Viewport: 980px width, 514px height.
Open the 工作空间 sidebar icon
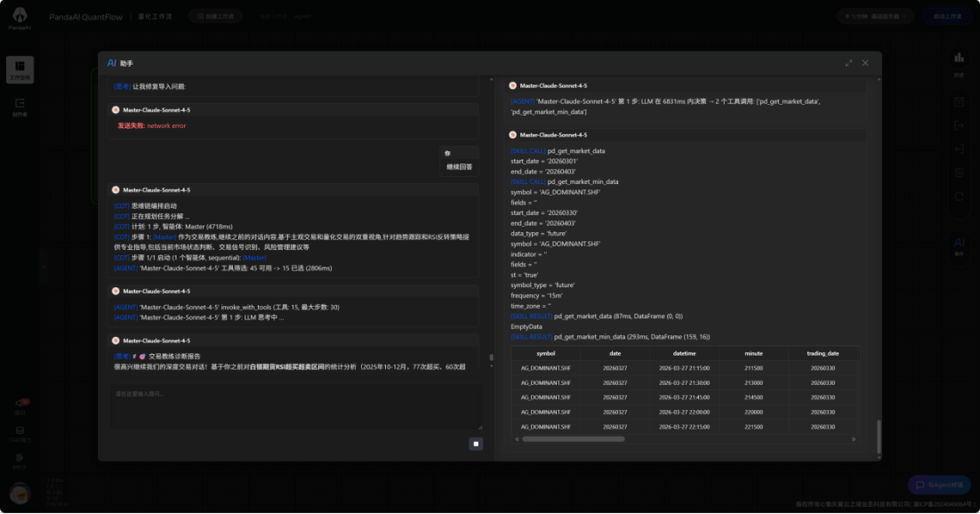tap(20, 69)
